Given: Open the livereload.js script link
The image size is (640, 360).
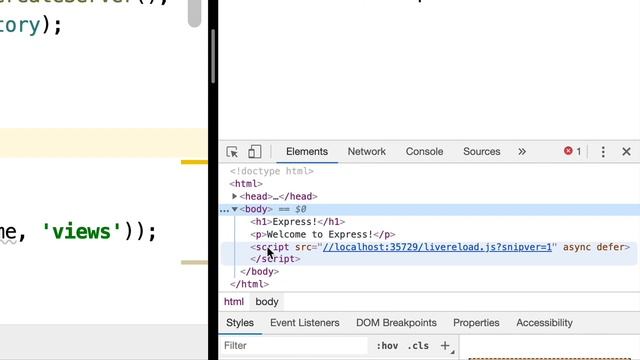Looking at the screenshot, I should pyautogui.click(x=437, y=247).
